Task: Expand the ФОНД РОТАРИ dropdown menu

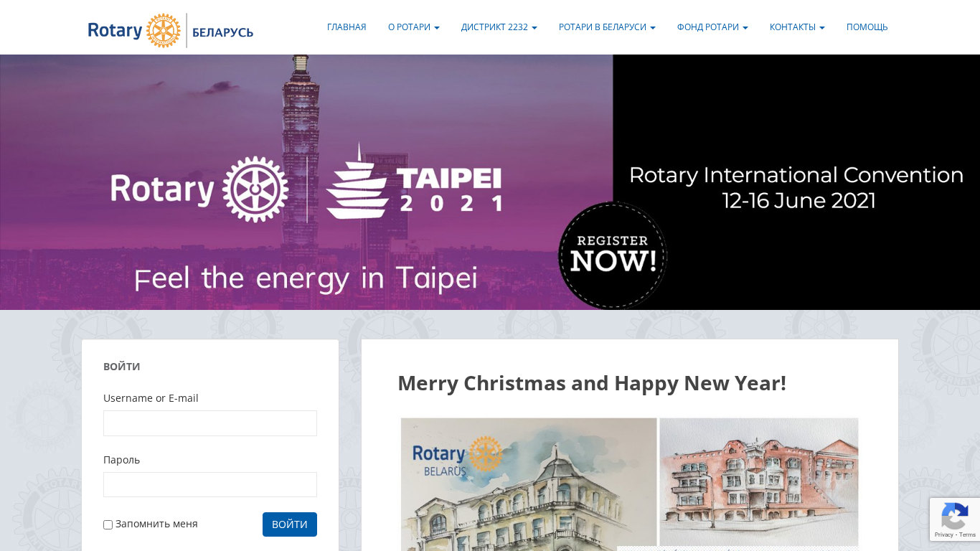Action: (x=712, y=27)
